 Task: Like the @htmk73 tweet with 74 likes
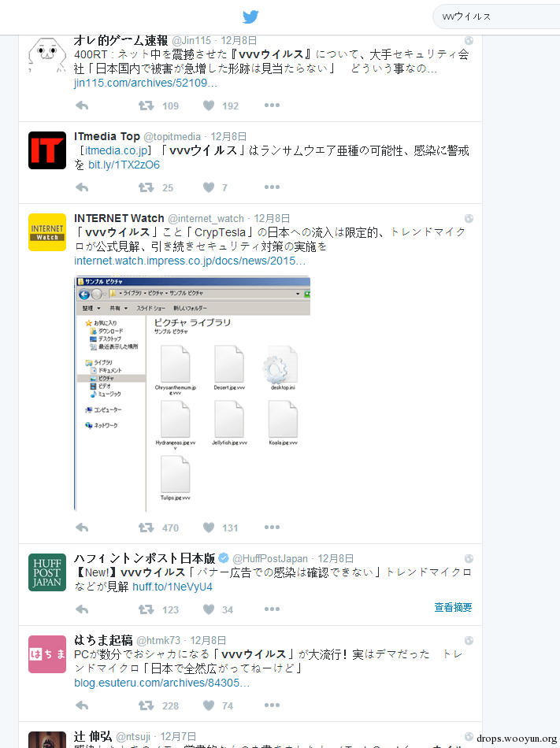[x=209, y=705]
